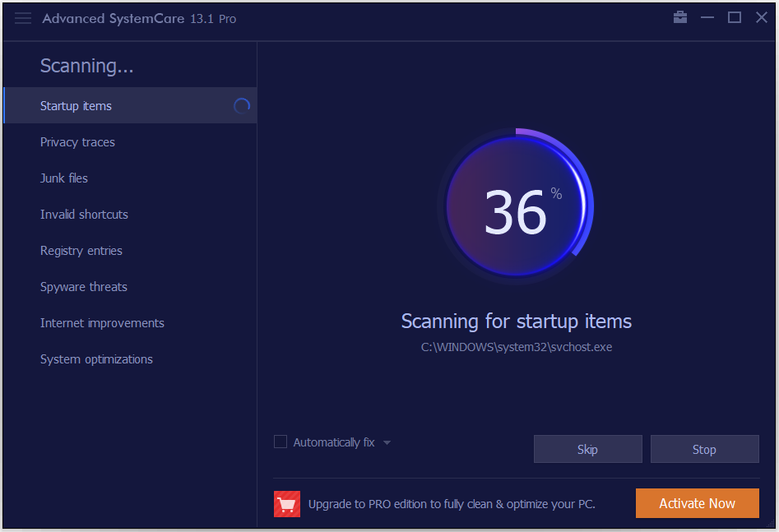Click the Scanning... header text

click(x=86, y=66)
